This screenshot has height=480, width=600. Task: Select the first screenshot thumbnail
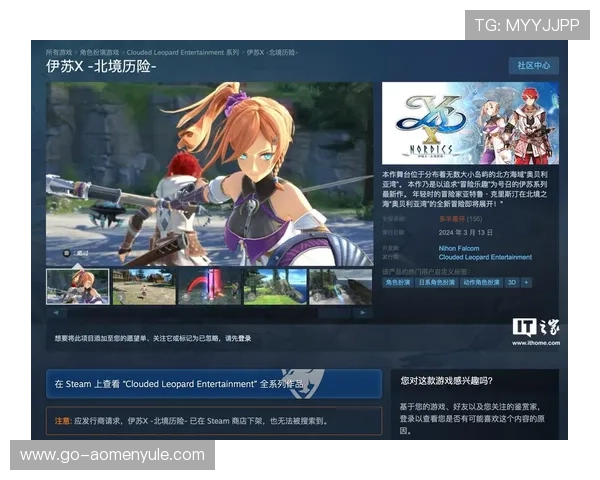pos(77,286)
